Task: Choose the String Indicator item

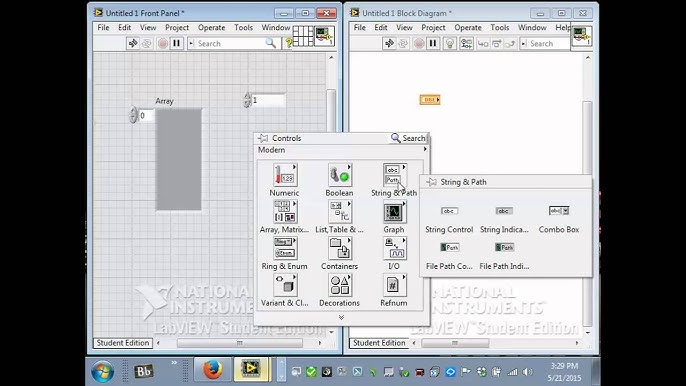Action: 504,219
